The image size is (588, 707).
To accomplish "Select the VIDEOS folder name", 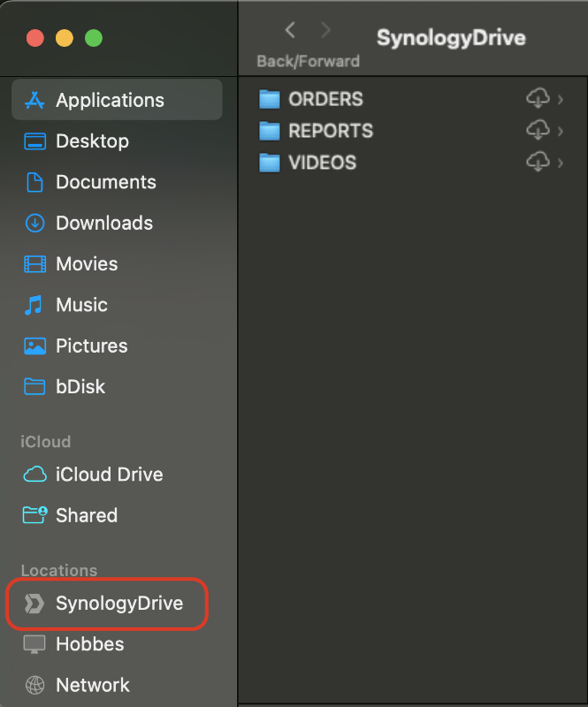I will pos(323,163).
